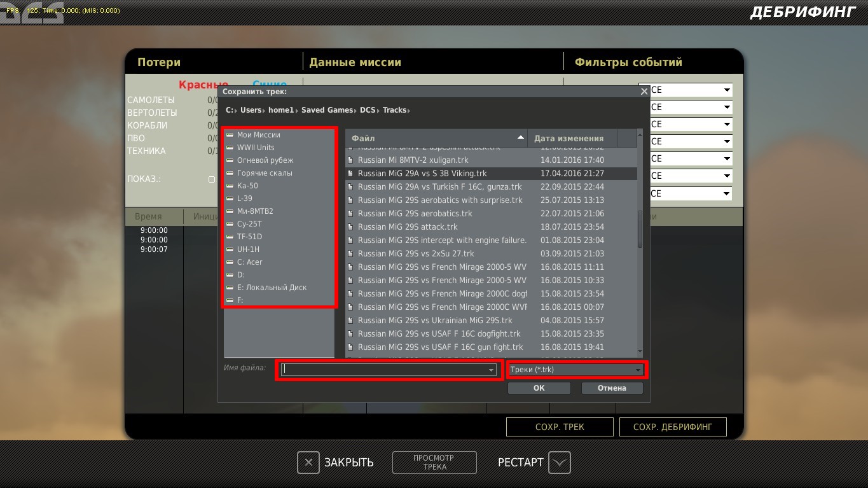
Task: Click the РЕСТАРТ chevron icon
Action: tap(559, 463)
